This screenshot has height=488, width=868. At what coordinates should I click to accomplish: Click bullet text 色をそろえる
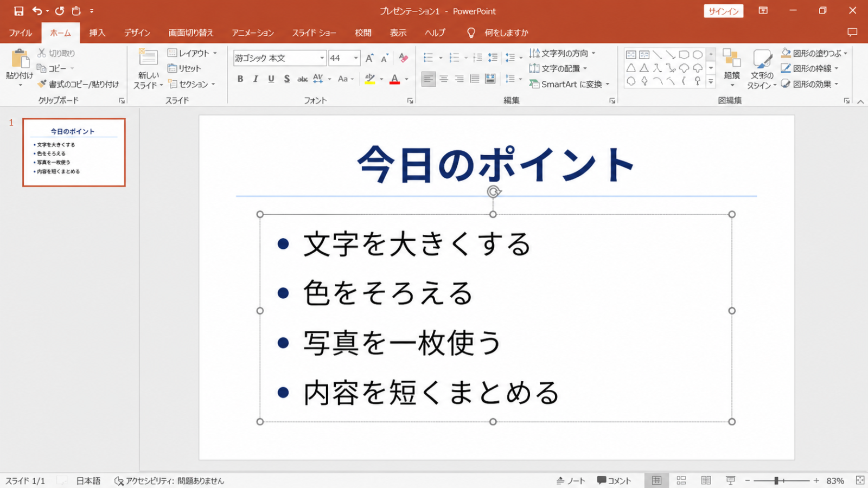tap(388, 293)
